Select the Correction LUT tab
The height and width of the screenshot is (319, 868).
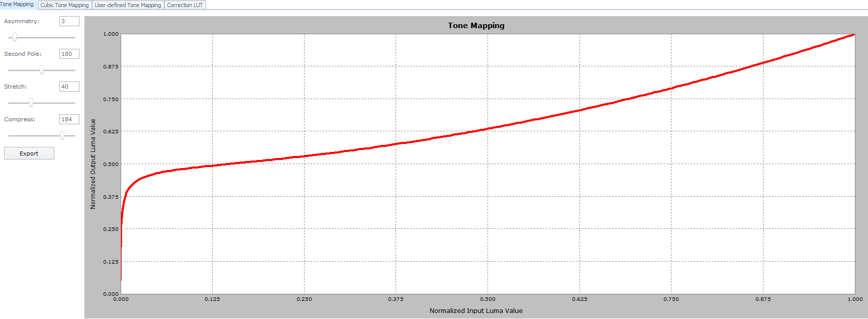point(184,5)
